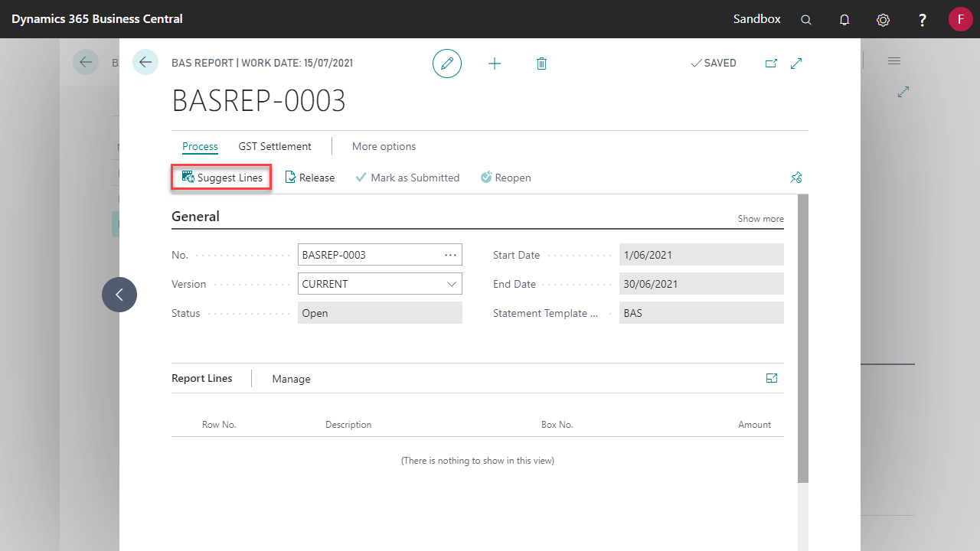The height and width of the screenshot is (551, 980).
Task: Click the background page expand arrows icon
Action: [x=903, y=92]
